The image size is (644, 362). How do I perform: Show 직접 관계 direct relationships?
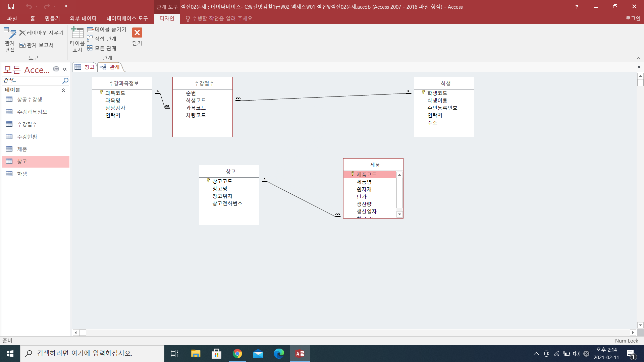pos(102,39)
